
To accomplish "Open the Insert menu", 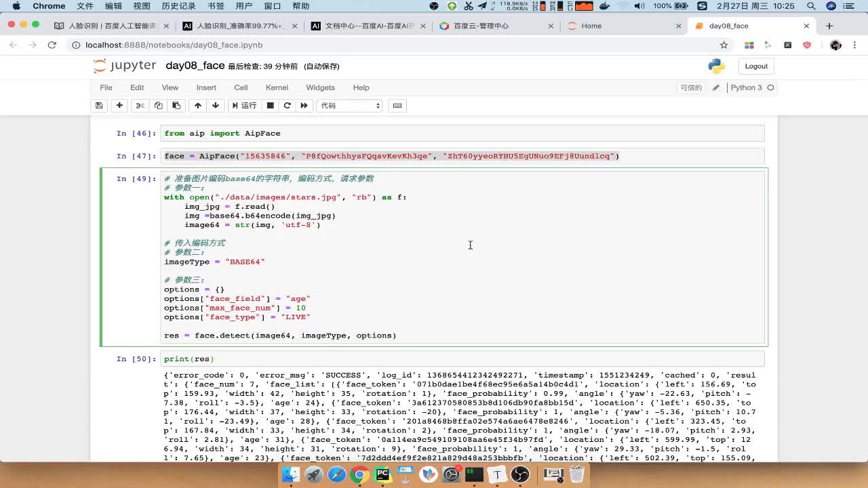I will pyautogui.click(x=206, y=87).
